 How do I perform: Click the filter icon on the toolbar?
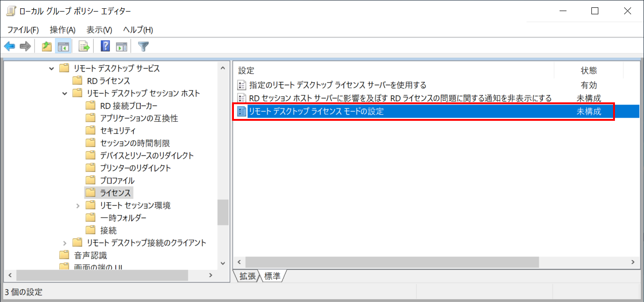143,45
